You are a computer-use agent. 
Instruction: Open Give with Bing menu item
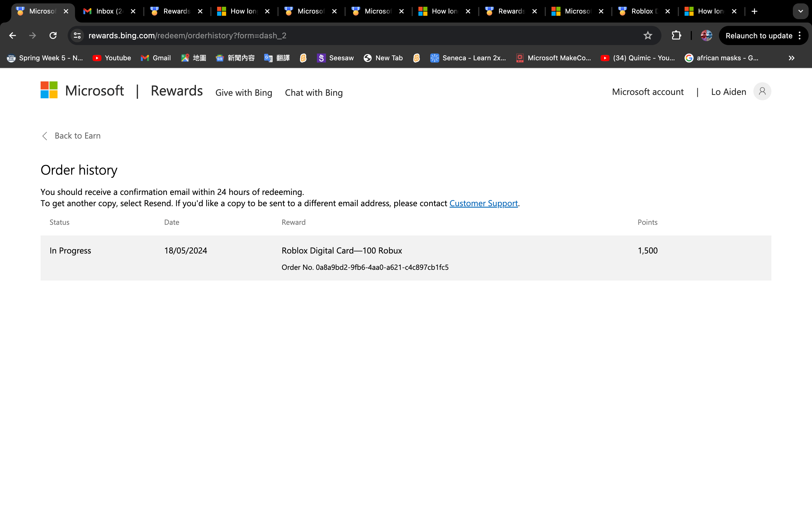(244, 93)
